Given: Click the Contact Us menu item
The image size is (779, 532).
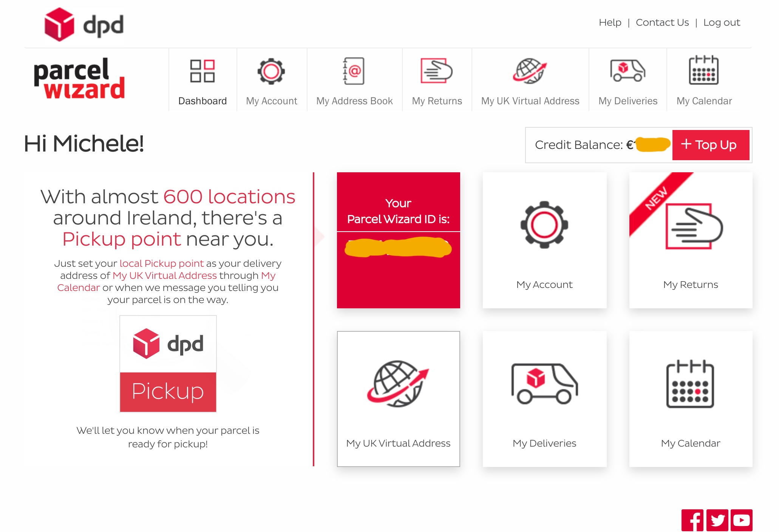Looking at the screenshot, I should 661,23.
